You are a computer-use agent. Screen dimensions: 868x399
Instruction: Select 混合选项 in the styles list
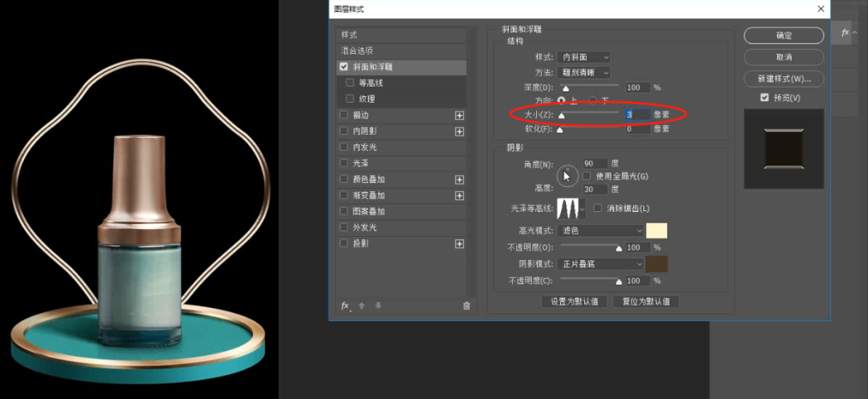click(x=401, y=51)
